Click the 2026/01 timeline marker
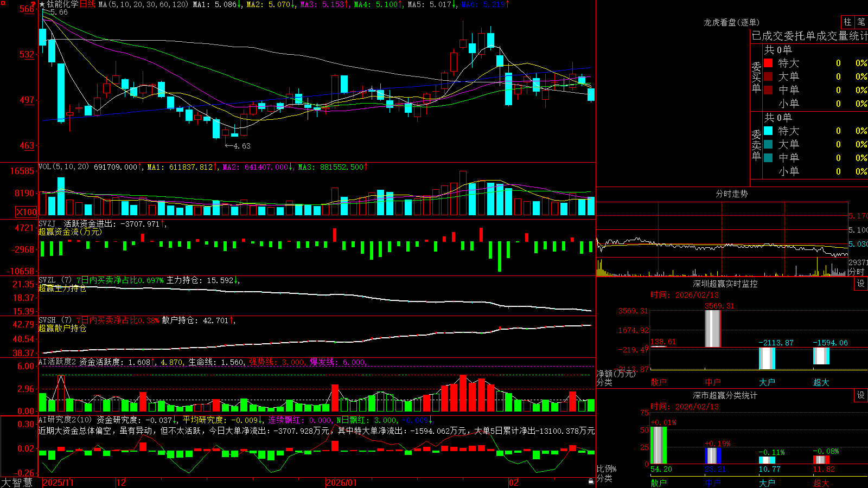Screen dimensions: 868x488 point(342,483)
